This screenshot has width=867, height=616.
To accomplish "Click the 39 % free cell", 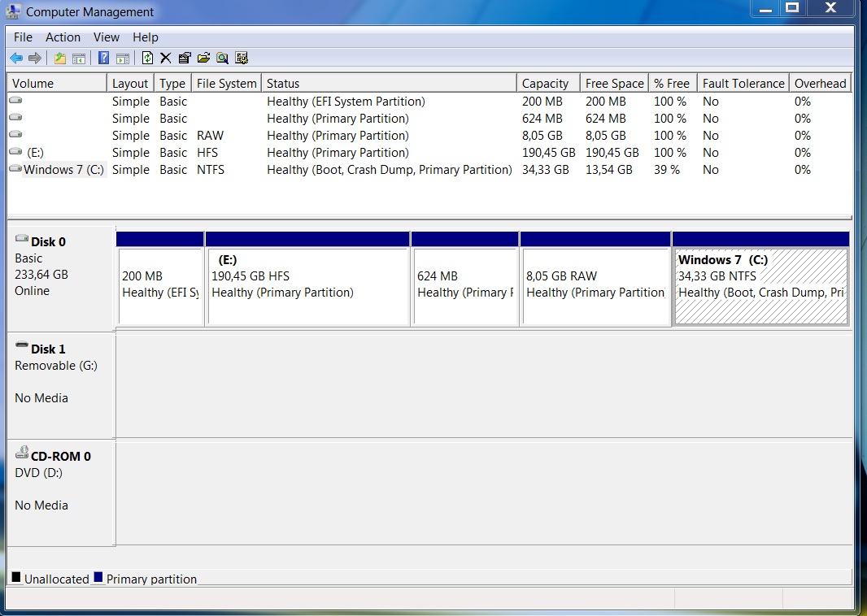I will (667, 170).
